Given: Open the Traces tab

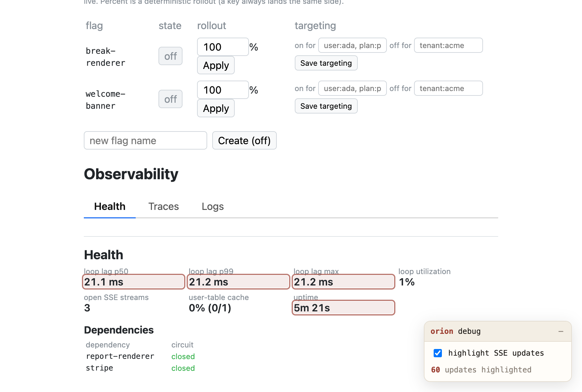Looking at the screenshot, I should [x=164, y=206].
